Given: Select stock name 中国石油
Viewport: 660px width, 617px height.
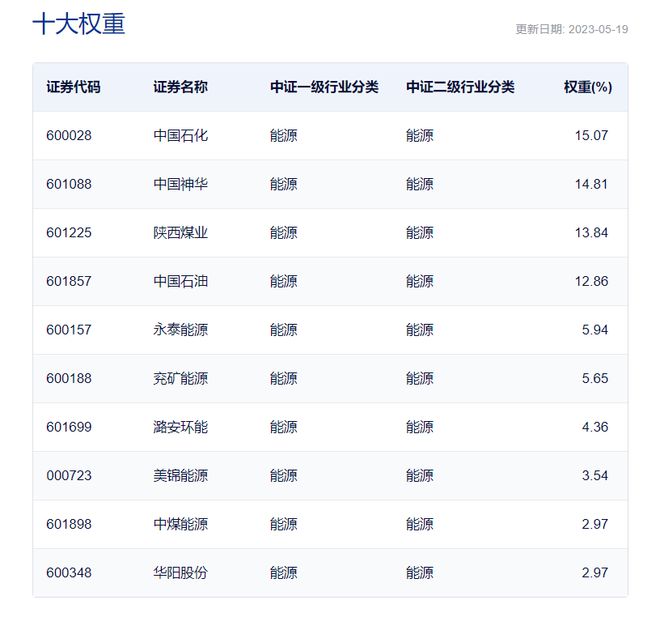Looking at the screenshot, I should pos(180,281).
